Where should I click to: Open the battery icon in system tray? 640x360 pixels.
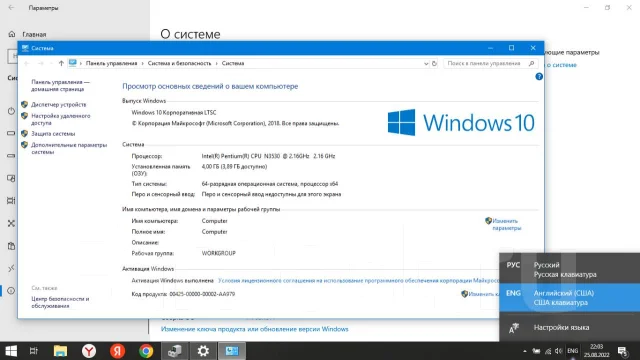[536, 351]
